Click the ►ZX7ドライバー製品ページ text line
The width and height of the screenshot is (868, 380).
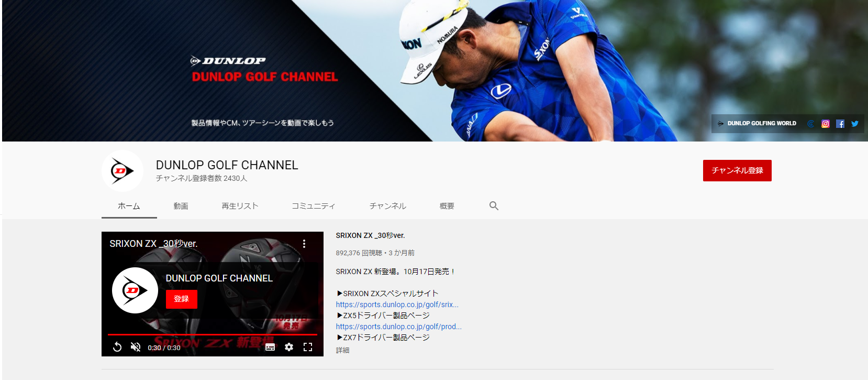pyautogui.click(x=383, y=338)
